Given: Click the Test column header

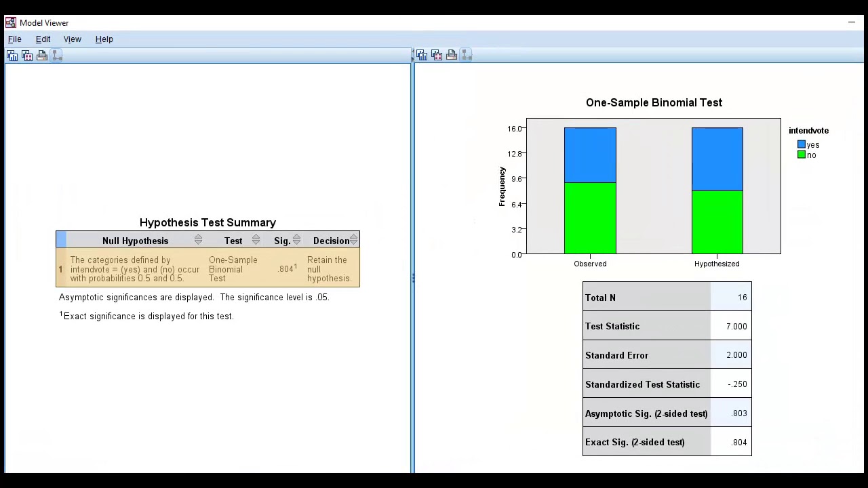Looking at the screenshot, I should tap(233, 241).
